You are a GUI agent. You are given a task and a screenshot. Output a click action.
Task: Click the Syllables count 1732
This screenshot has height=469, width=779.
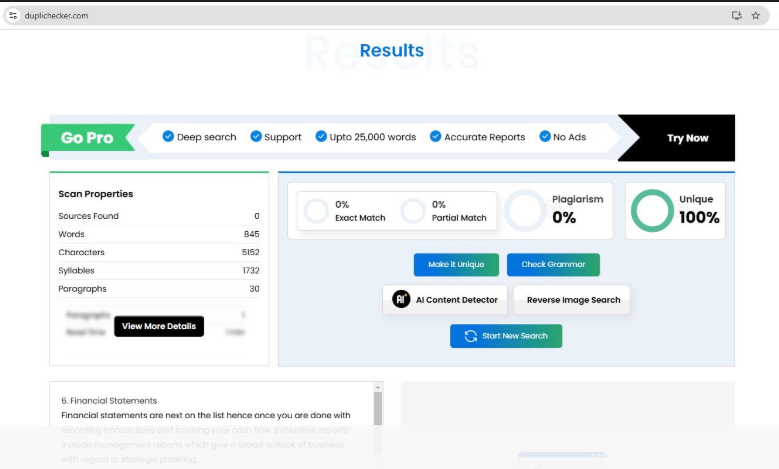click(x=251, y=271)
